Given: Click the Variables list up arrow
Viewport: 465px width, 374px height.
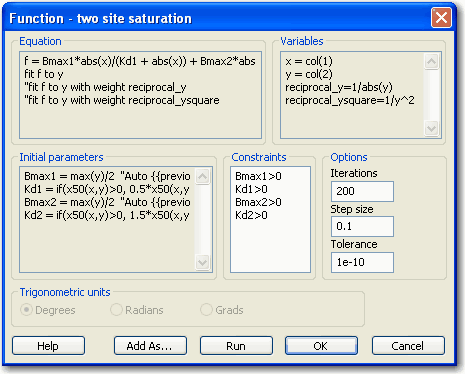Looking at the screenshot, I should tap(432, 62).
